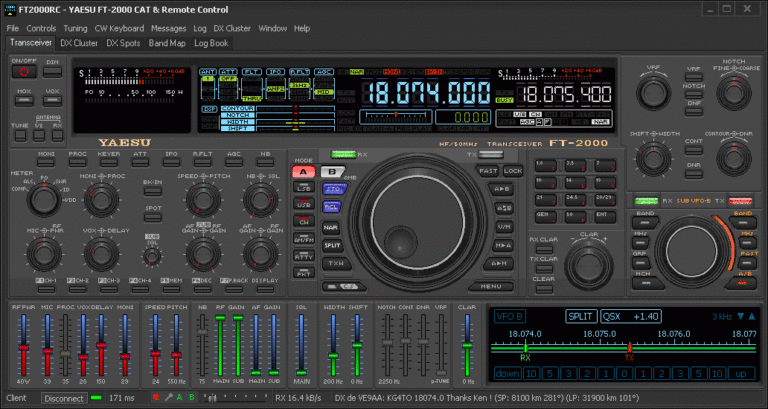Switch to the DX Cluster tab

click(x=79, y=43)
